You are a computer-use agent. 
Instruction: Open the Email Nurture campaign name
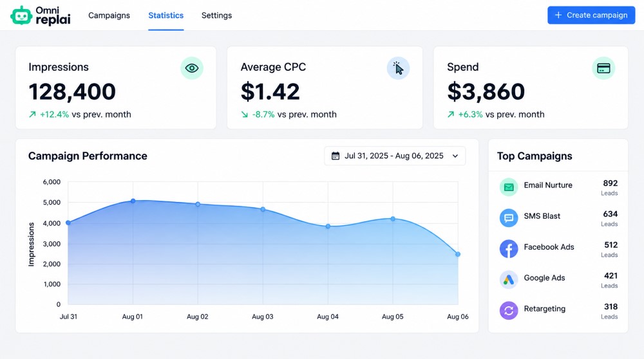[548, 185]
